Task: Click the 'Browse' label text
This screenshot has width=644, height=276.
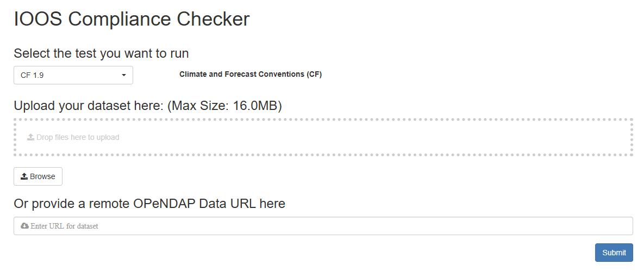Action: click(x=42, y=176)
